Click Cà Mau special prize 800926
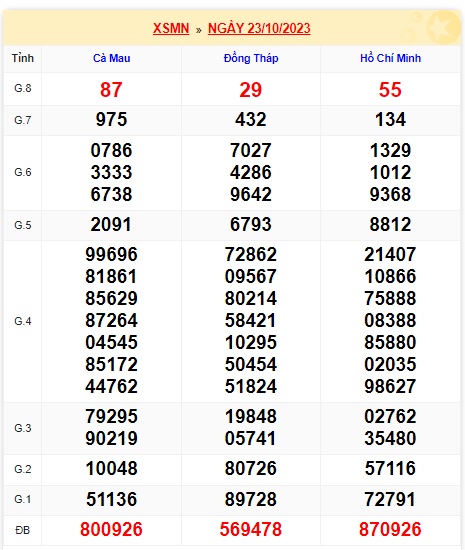465x550 pixels. (x=111, y=530)
